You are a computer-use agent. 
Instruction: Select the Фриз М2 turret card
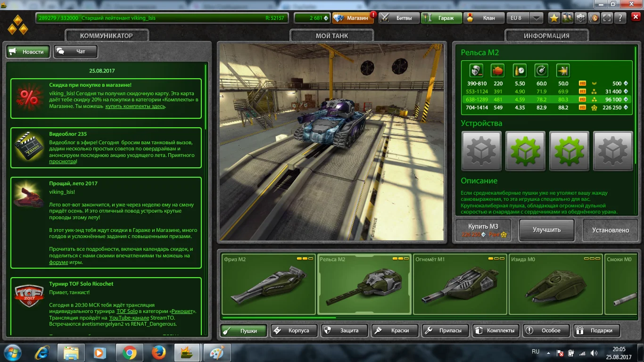click(x=269, y=284)
